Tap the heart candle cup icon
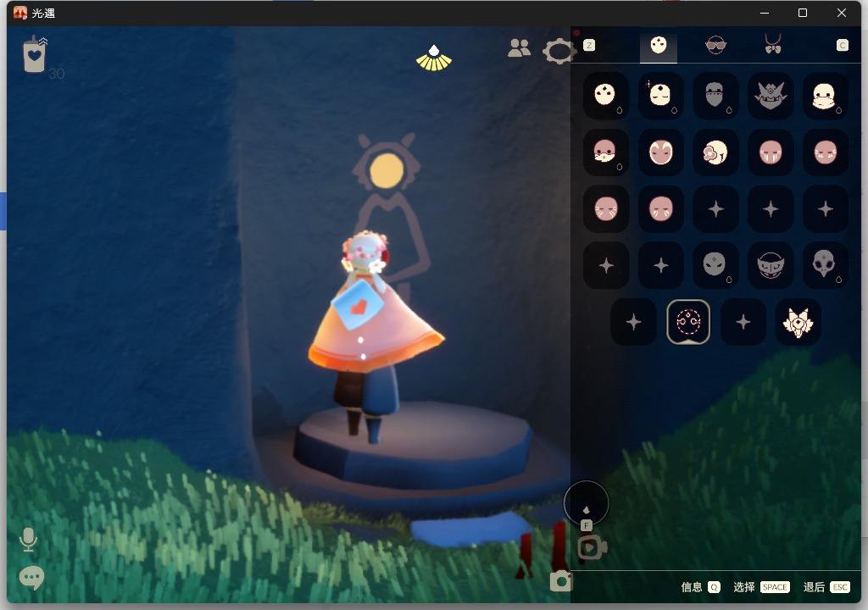The image size is (868, 610). 35,53
